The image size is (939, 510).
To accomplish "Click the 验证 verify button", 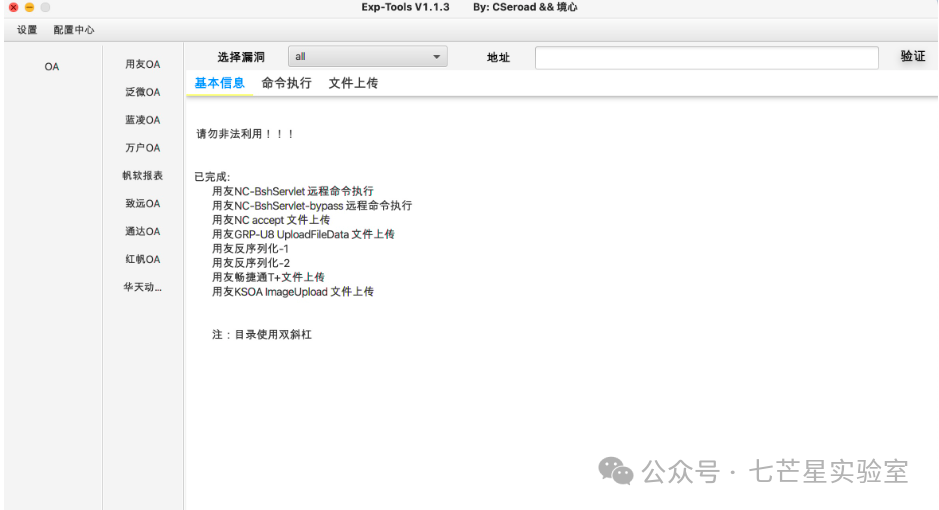I will coord(913,56).
